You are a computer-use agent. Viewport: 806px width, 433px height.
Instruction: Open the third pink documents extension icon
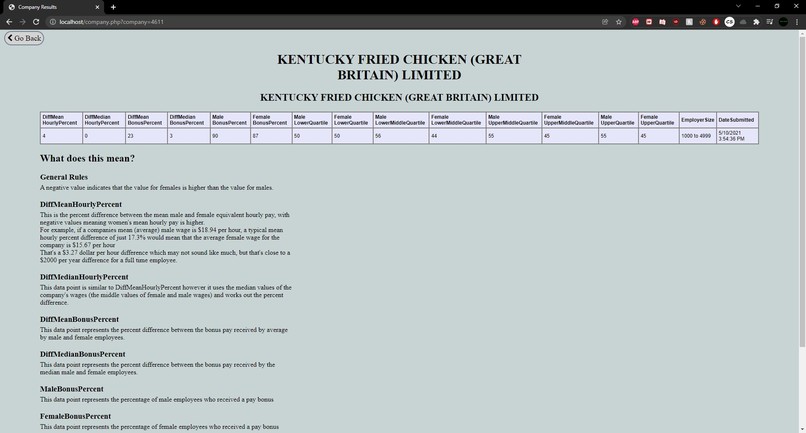tap(662, 22)
